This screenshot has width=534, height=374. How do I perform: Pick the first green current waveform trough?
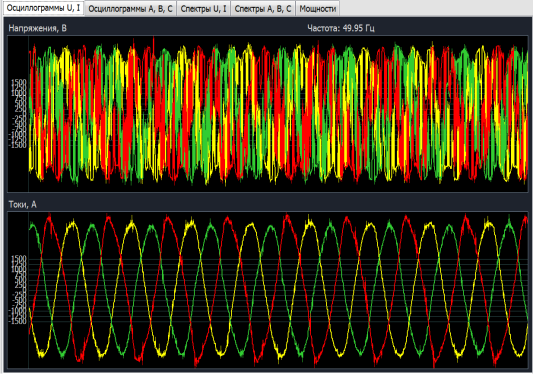click(62, 355)
